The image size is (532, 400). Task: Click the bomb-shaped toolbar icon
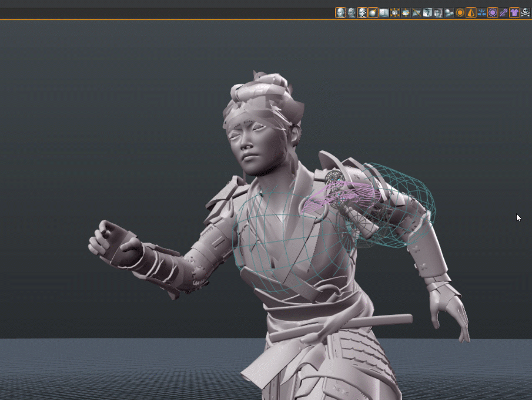[372, 12]
